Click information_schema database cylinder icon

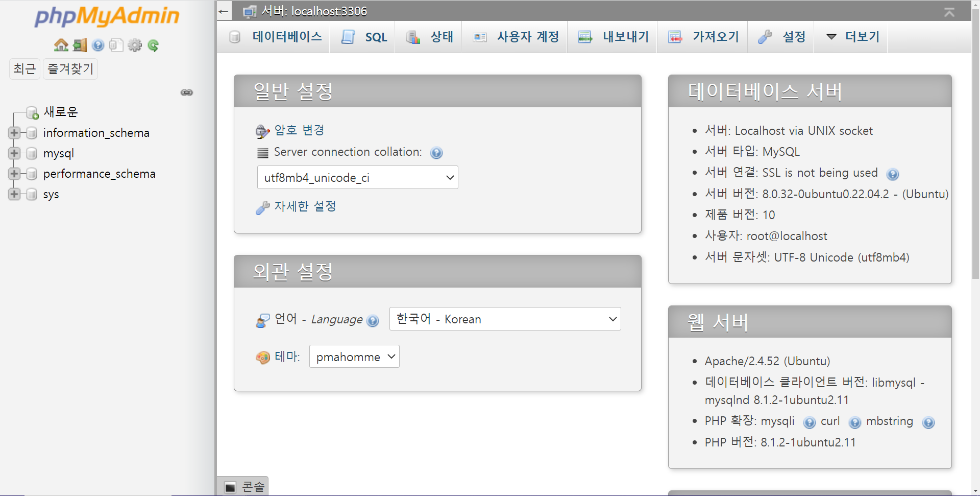[x=32, y=133]
